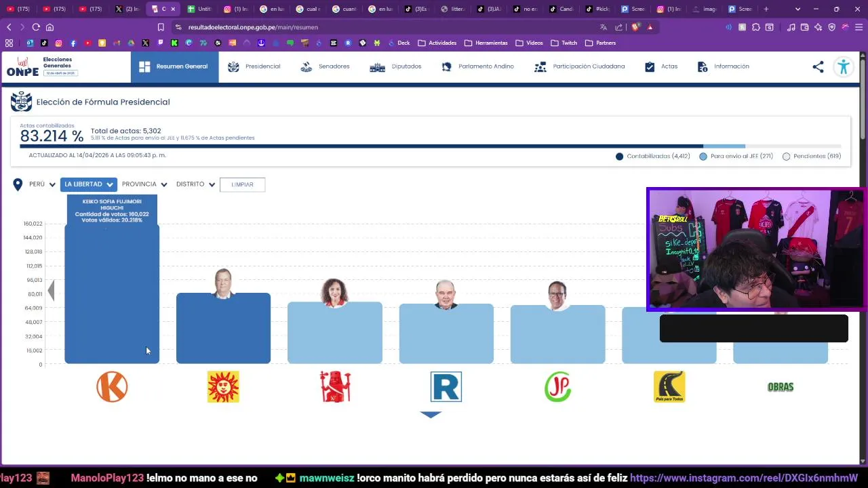868x488 pixels.
Task: Expand the PROVINCIA dropdown
Action: coord(144,184)
